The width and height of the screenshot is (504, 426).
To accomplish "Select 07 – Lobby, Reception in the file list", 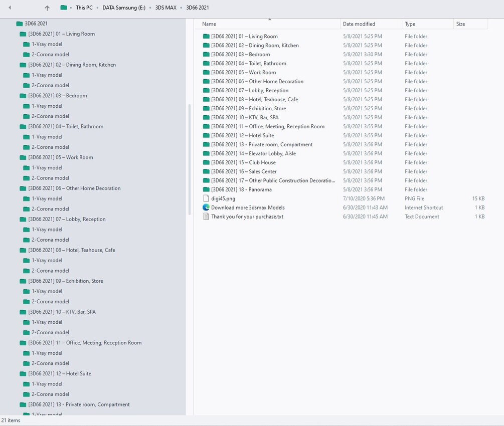I will tap(250, 90).
